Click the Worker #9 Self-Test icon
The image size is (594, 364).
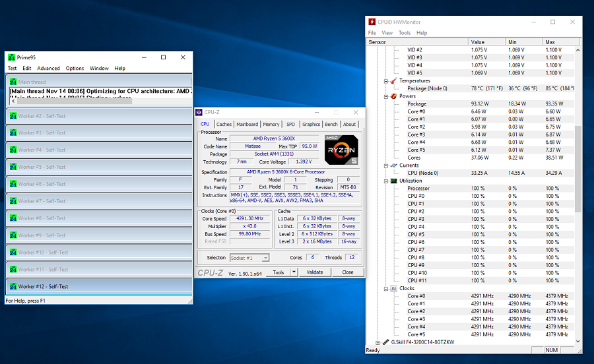point(13,235)
